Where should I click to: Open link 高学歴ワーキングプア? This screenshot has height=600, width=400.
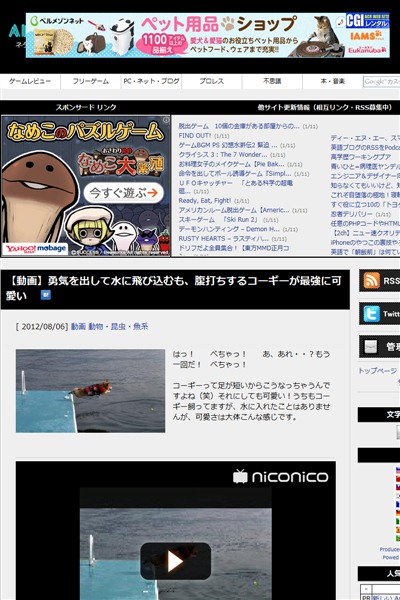coord(361,157)
